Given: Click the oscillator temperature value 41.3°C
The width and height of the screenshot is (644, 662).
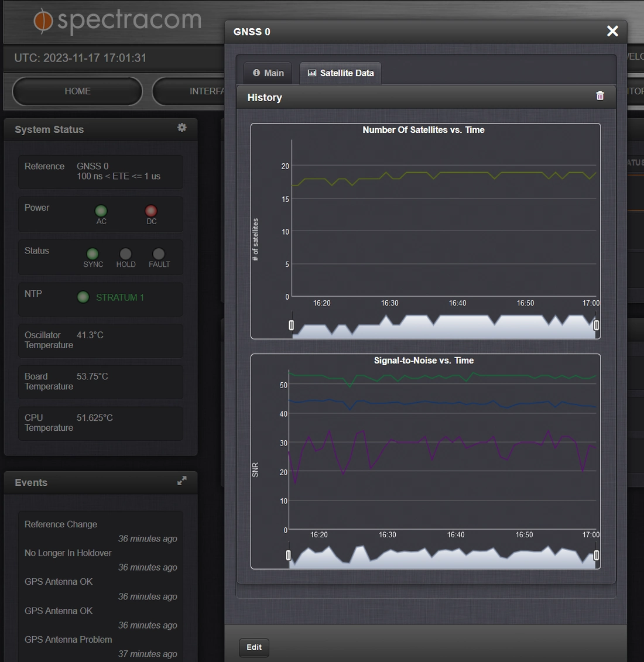Looking at the screenshot, I should click(x=90, y=335).
